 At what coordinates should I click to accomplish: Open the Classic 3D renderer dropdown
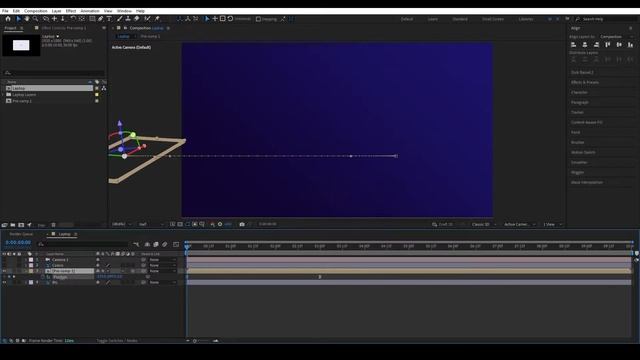[484, 224]
